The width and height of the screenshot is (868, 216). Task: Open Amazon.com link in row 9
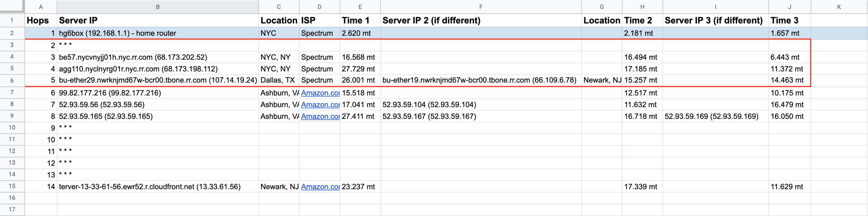[320, 117]
